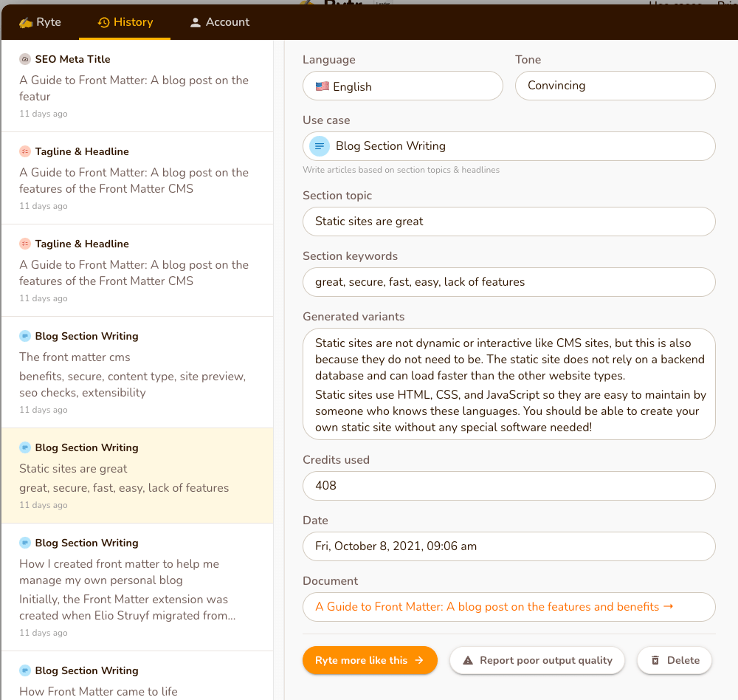738x700 pixels.
Task: Click the 'Write articles based on section topics' hint
Action: pos(401,170)
